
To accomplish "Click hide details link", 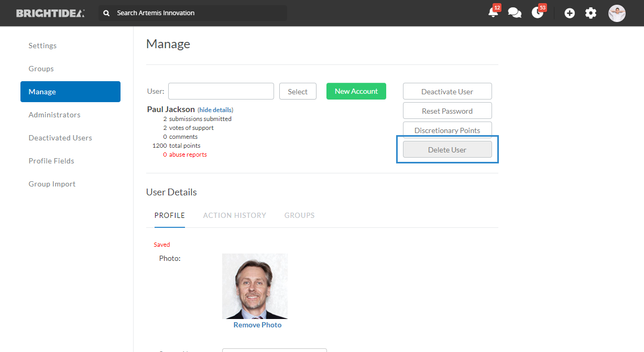I will pyautogui.click(x=215, y=110).
